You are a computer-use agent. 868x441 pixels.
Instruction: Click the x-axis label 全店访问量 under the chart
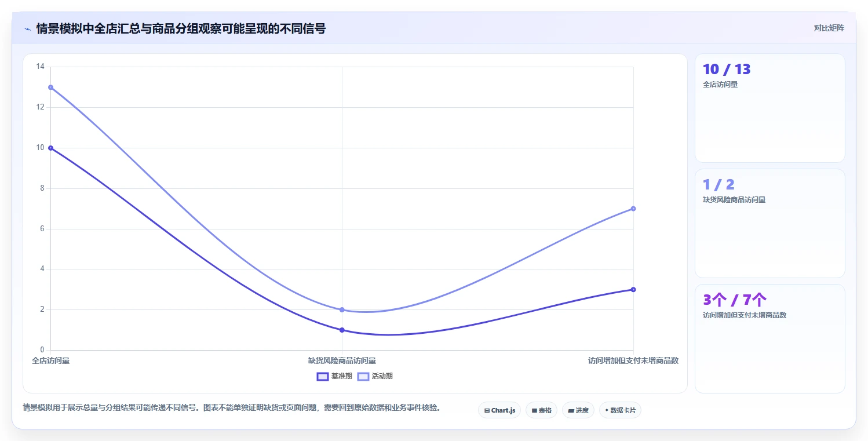click(x=50, y=360)
